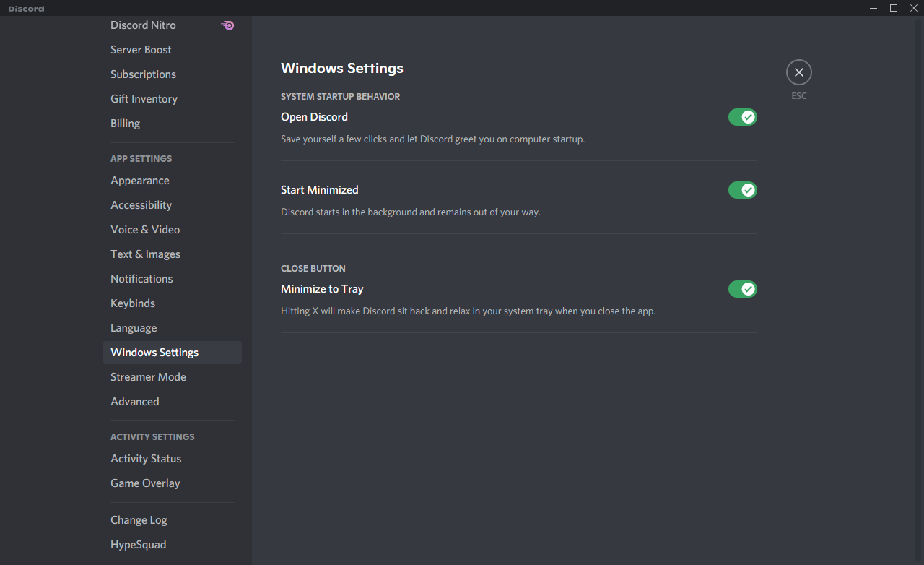Open the HypeSquad page

(x=172, y=545)
